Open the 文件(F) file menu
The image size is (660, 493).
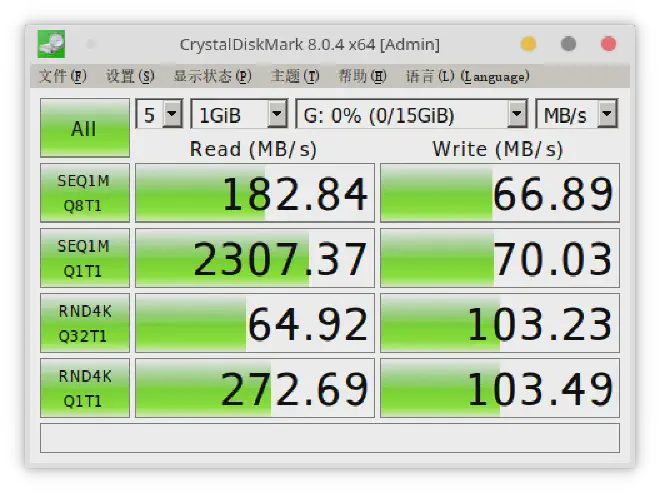click(62, 77)
